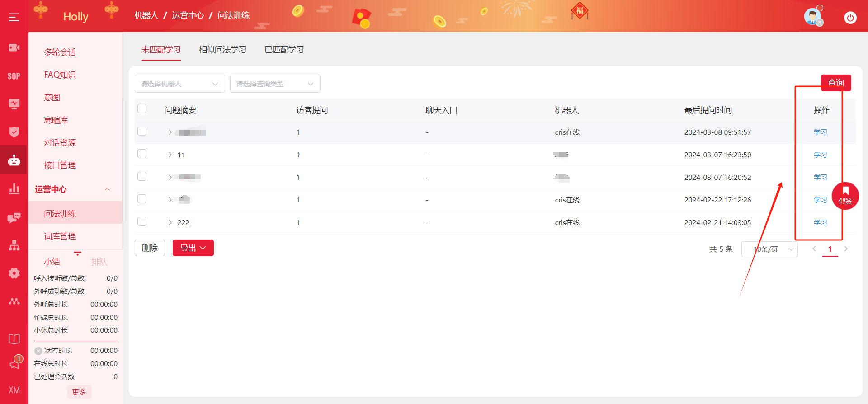This screenshot has height=404, width=868.
Task: Collapse the 运营中心 menu section
Action: tap(108, 189)
